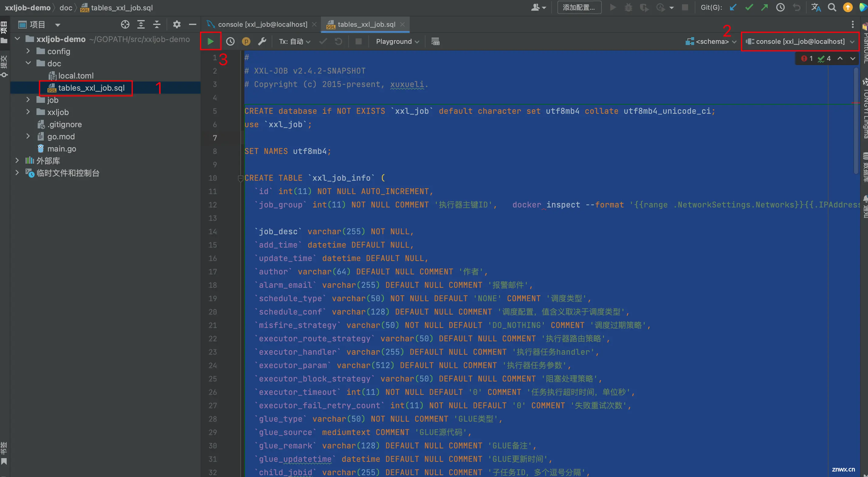
Task: Open the console [xxl_job@localhost] session dropdown
Action: (800, 41)
